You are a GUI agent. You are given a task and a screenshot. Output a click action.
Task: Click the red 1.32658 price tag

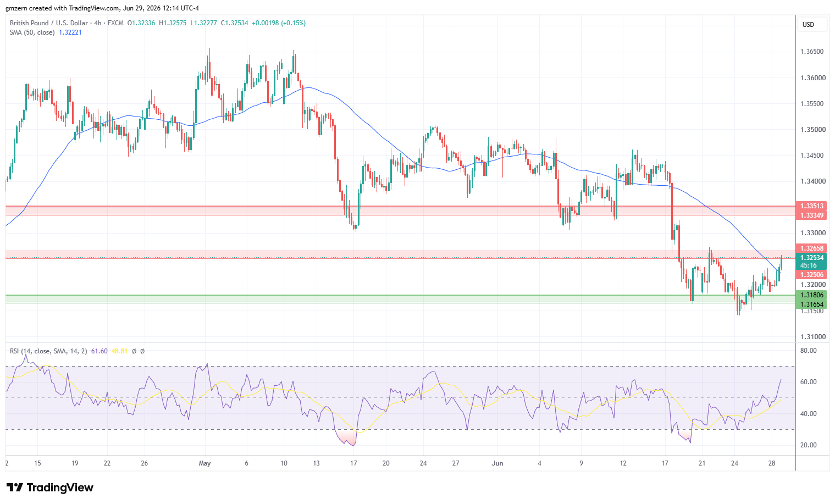coord(812,248)
